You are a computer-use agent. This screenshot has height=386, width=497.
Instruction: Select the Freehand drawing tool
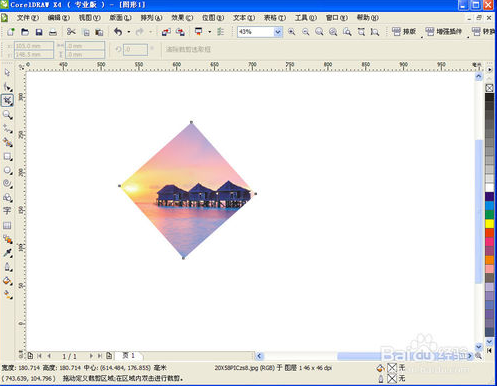coord(7,129)
